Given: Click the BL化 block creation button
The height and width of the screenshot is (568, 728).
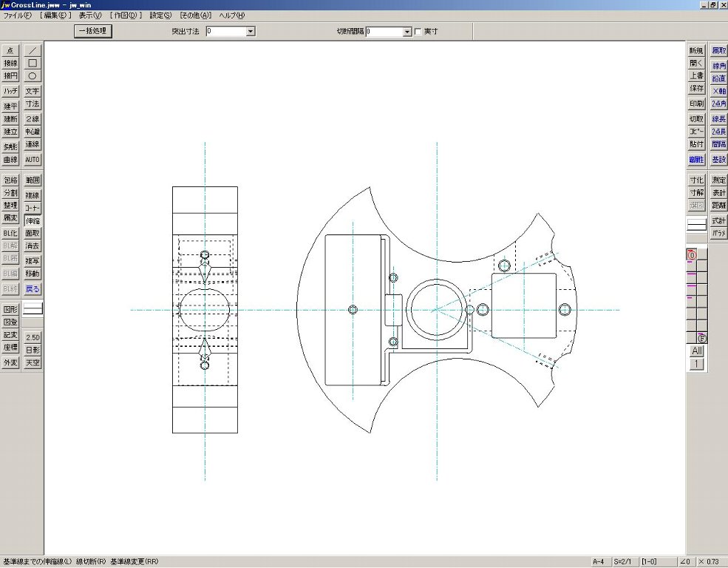Looking at the screenshot, I should pos(10,233).
